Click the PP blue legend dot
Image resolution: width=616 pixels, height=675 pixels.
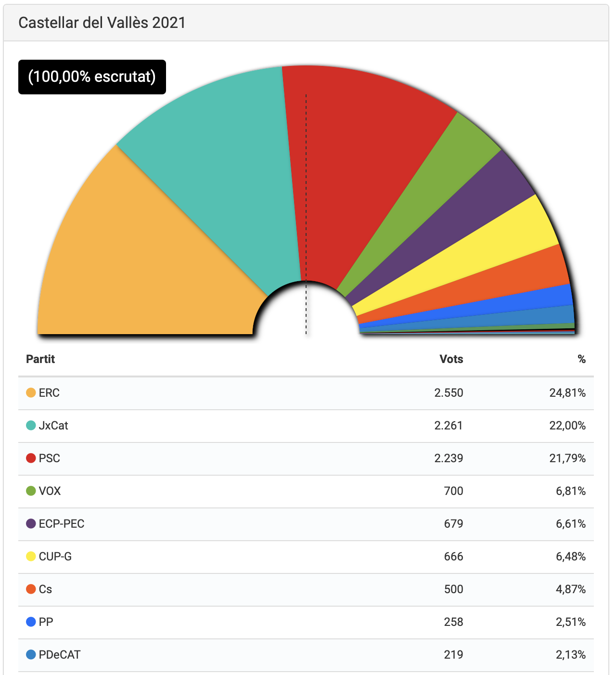point(31,622)
